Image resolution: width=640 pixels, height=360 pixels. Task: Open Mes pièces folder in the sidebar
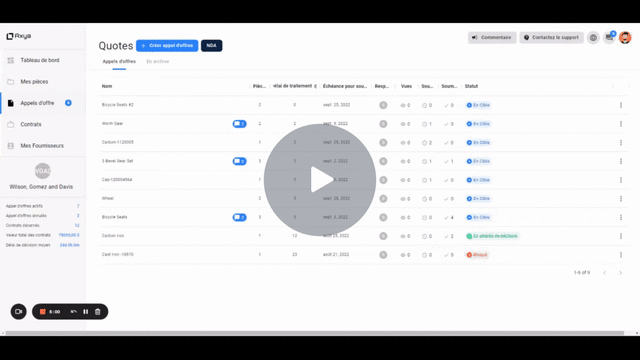[34, 82]
